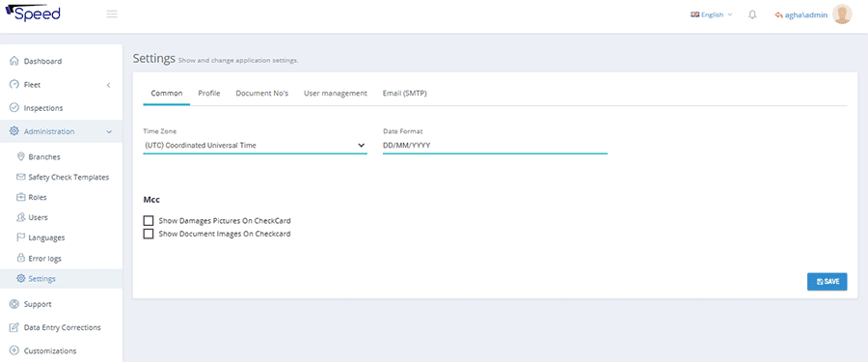This screenshot has height=362, width=868.
Task: Click the Users people icon
Action: [21, 217]
